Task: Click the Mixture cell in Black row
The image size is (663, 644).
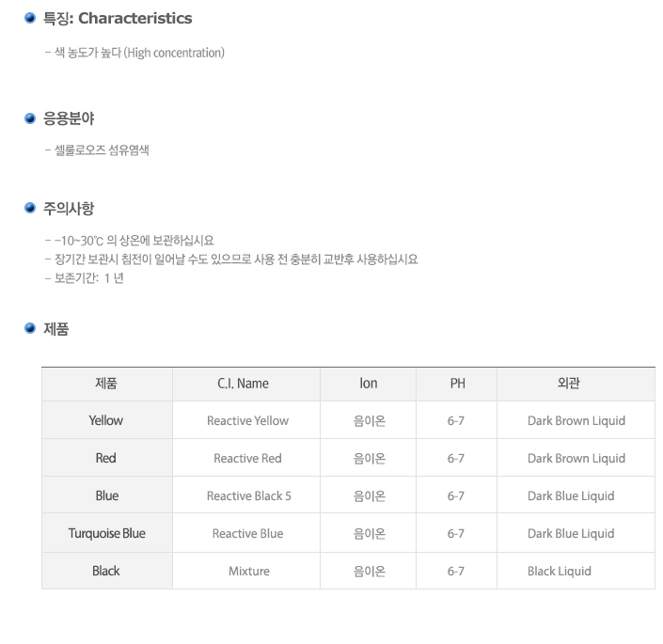Action: click(x=248, y=571)
